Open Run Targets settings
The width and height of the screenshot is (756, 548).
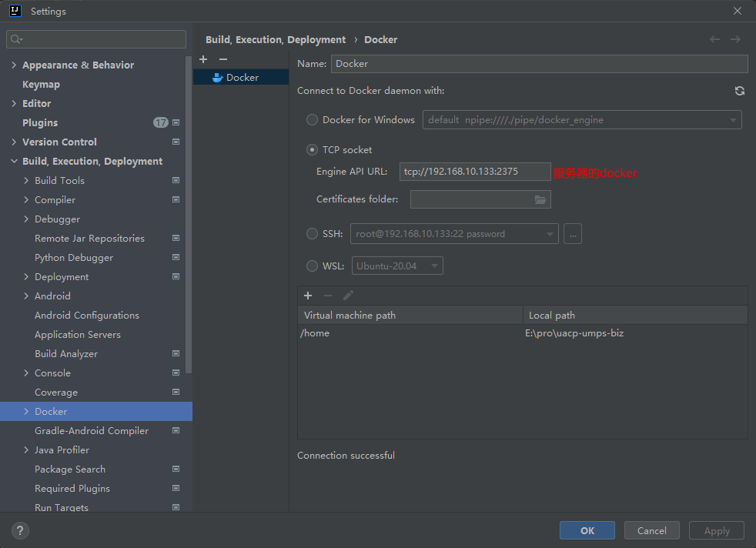[x=62, y=507]
